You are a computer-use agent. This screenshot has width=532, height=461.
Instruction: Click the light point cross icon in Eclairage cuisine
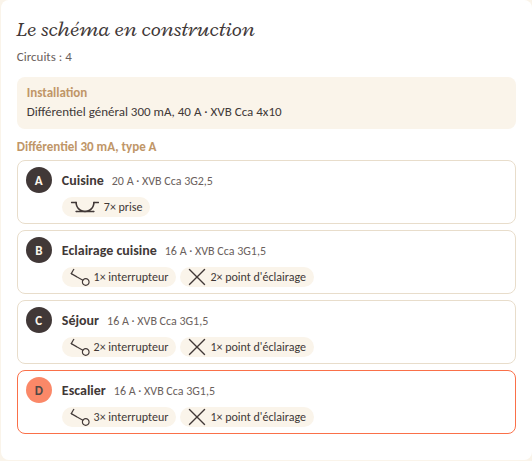[197, 277]
